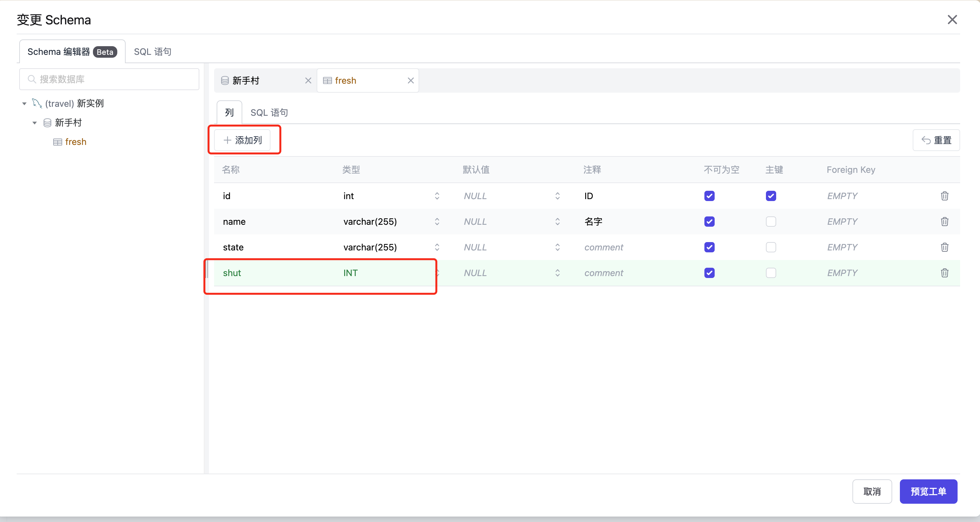
Task: Collapse the 新手村 database node
Action: click(x=35, y=122)
